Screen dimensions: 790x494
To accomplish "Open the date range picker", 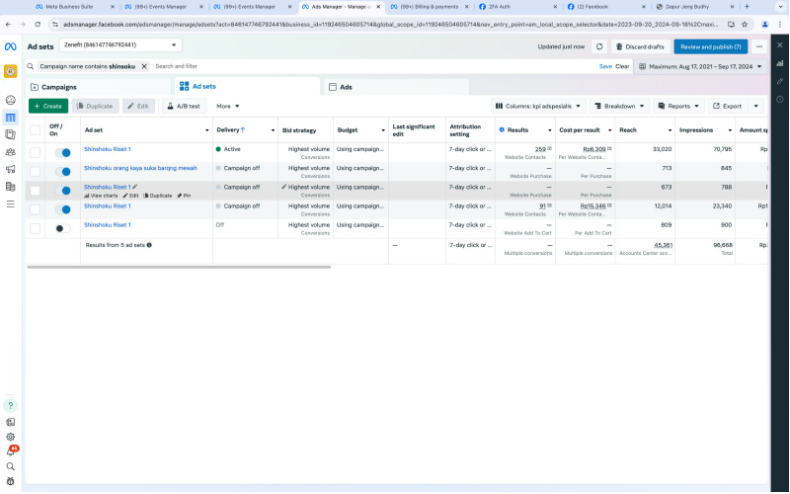I will click(x=700, y=66).
